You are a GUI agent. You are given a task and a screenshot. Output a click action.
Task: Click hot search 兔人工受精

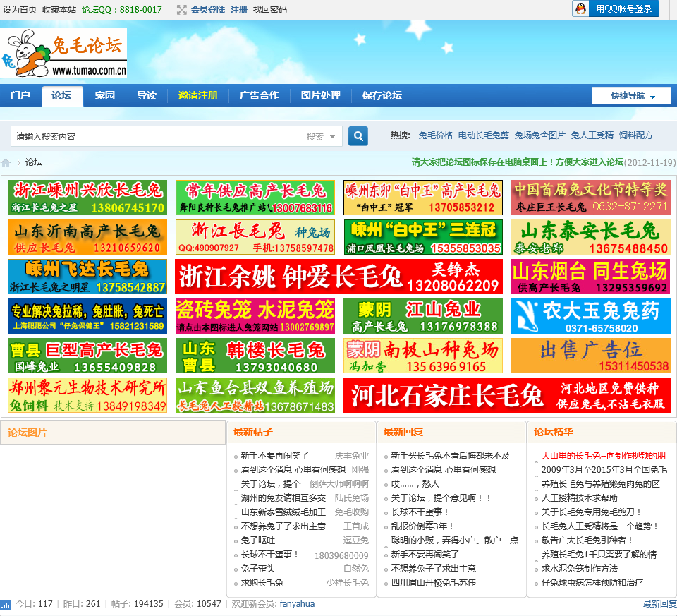click(x=592, y=135)
